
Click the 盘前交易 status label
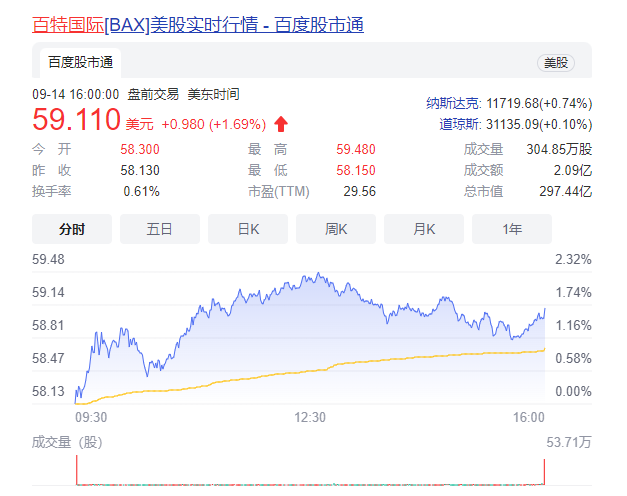click(x=153, y=94)
